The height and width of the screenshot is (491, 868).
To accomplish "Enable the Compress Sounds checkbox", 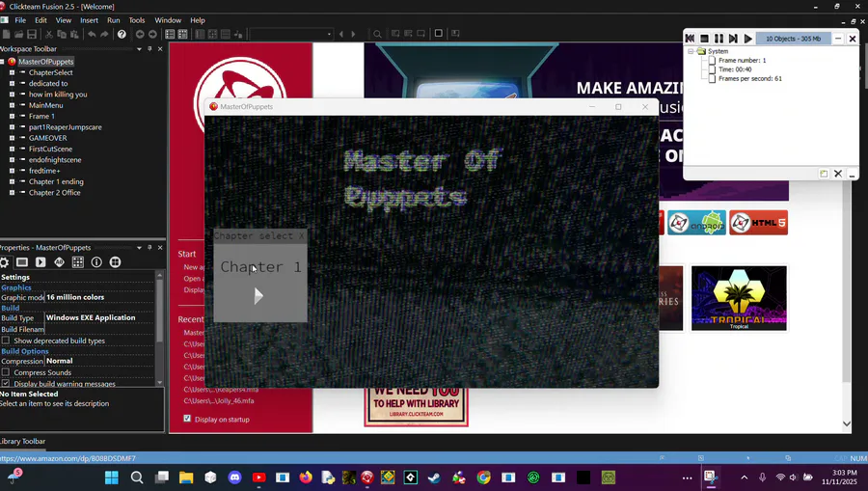I will (6, 372).
